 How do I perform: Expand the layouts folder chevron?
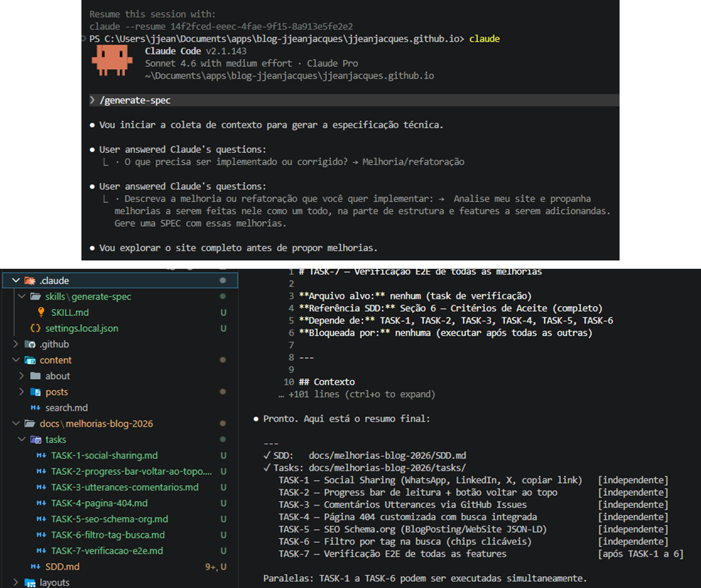point(16,582)
